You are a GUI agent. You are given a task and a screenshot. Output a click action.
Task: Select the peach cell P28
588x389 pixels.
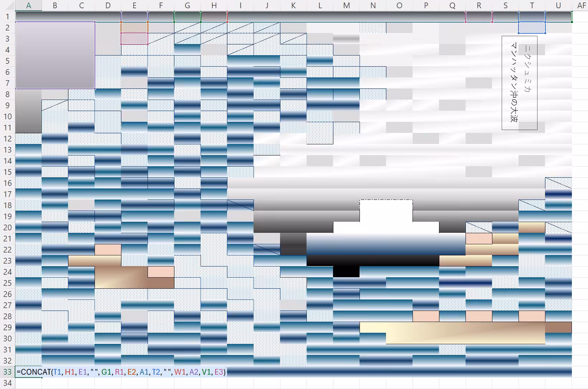click(x=426, y=316)
